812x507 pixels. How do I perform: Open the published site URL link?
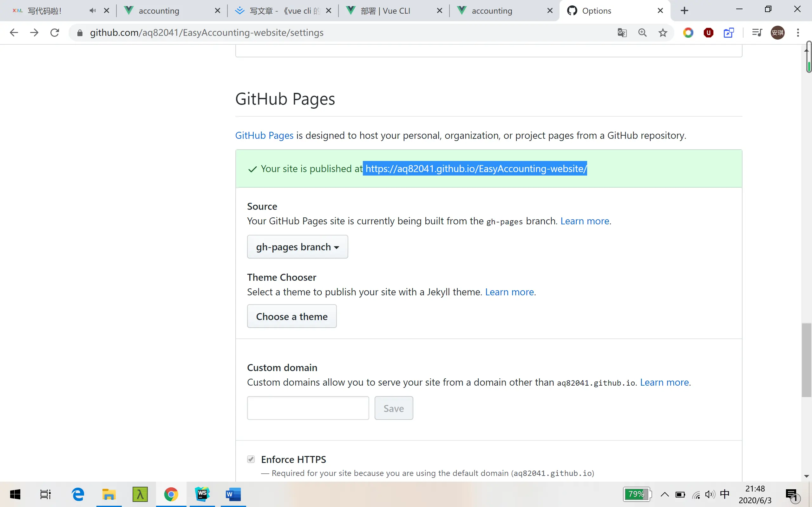pyautogui.click(x=476, y=169)
